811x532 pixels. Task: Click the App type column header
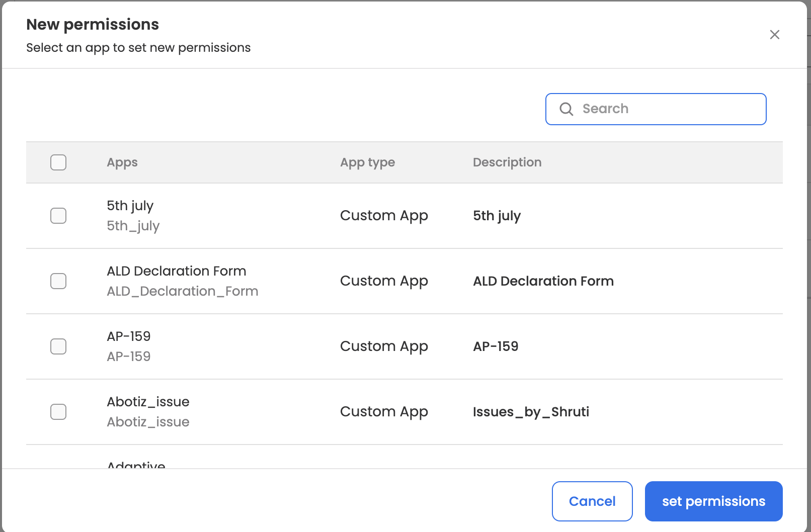[367, 162]
